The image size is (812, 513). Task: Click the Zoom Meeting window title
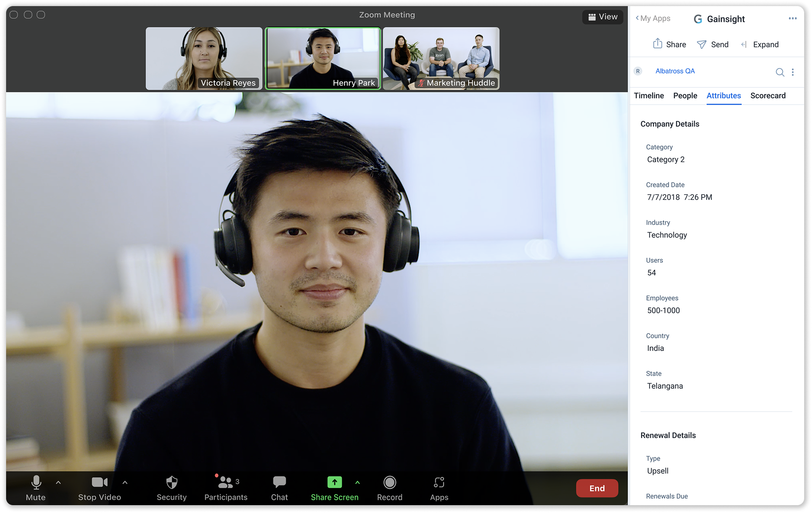[387, 15]
